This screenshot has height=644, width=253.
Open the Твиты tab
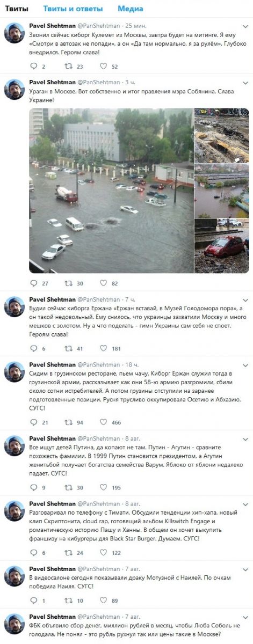pos(17,9)
